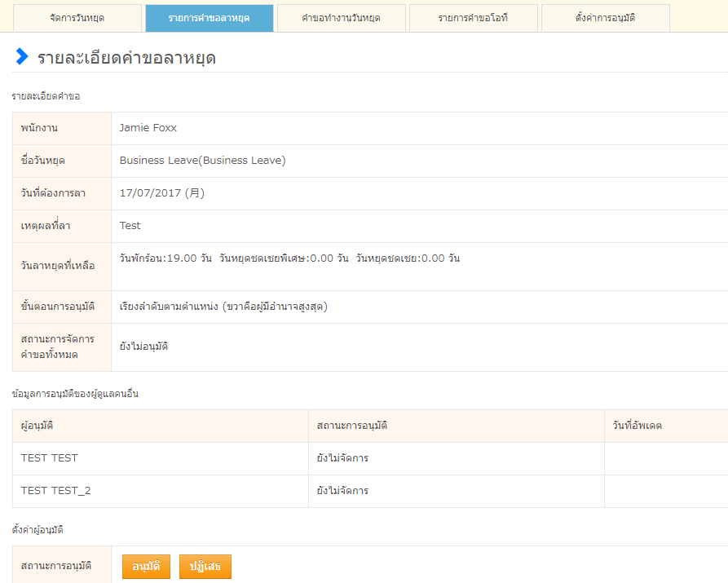Switch to the รายการคำขอลาหยุด tab

(210, 18)
